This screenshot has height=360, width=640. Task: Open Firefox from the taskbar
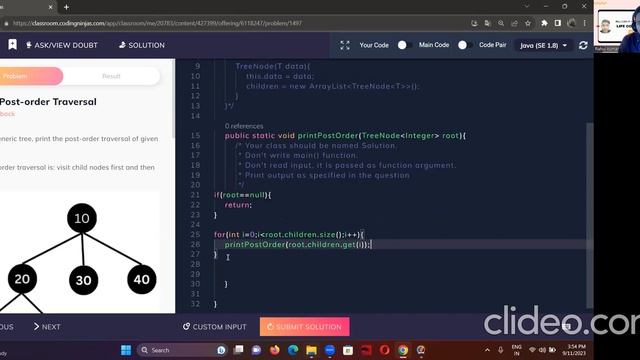coord(274,350)
